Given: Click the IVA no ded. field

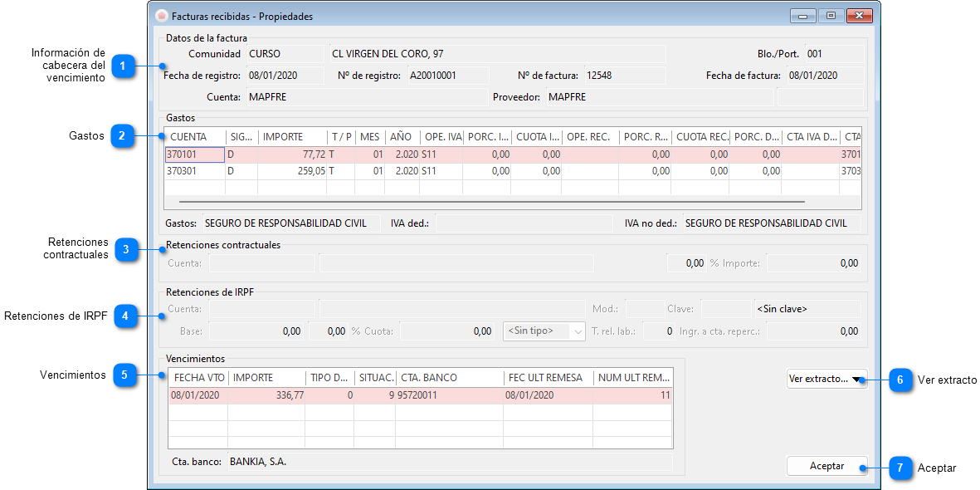Looking at the screenshot, I should [x=772, y=223].
